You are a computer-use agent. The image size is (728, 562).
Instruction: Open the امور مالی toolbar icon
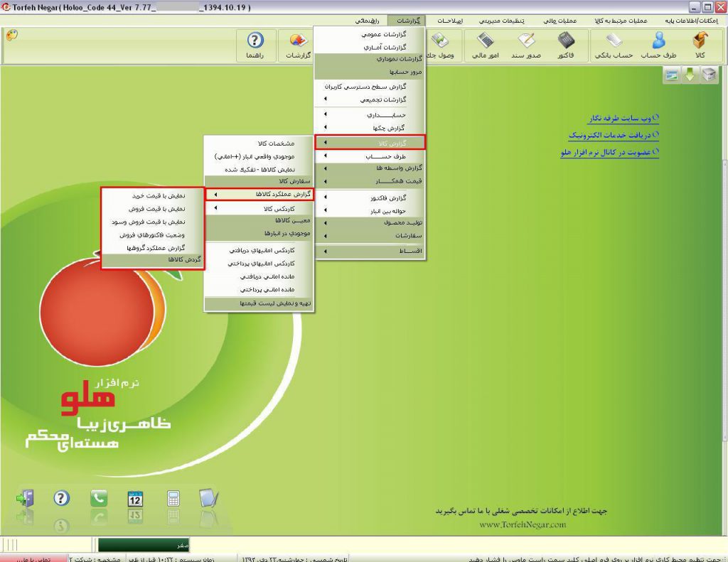(485, 45)
